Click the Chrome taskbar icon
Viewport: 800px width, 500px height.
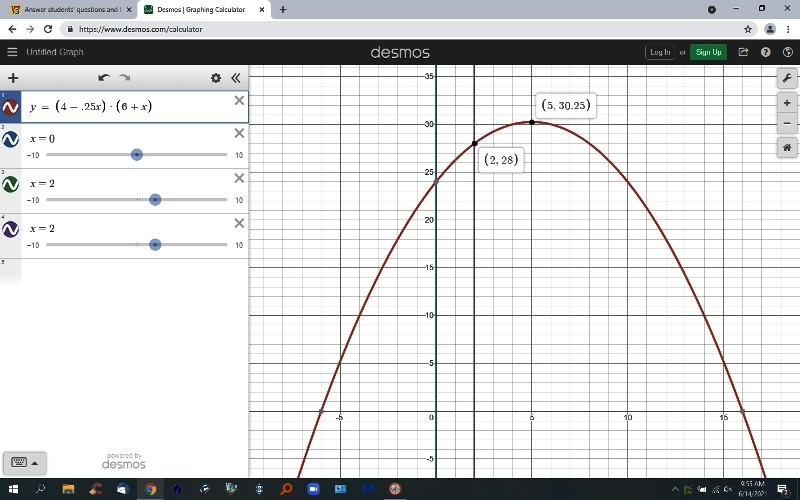tap(150, 489)
